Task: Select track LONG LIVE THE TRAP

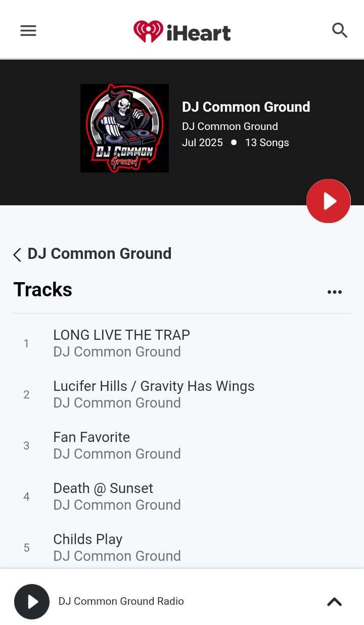Action: click(182, 343)
